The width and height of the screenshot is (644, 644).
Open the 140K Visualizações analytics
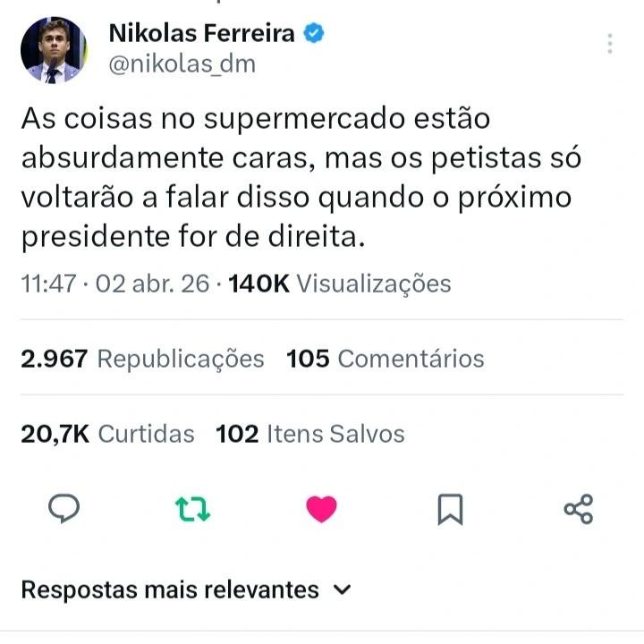[340, 284]
